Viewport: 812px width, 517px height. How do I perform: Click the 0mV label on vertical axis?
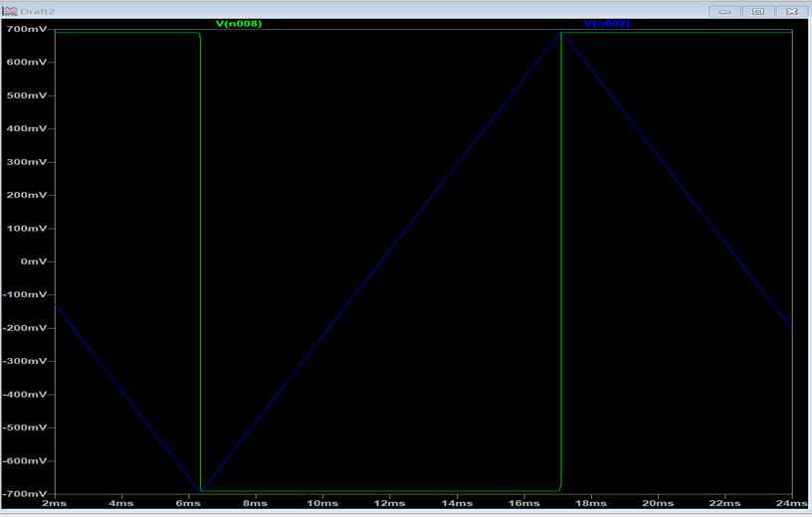[32, 261]
